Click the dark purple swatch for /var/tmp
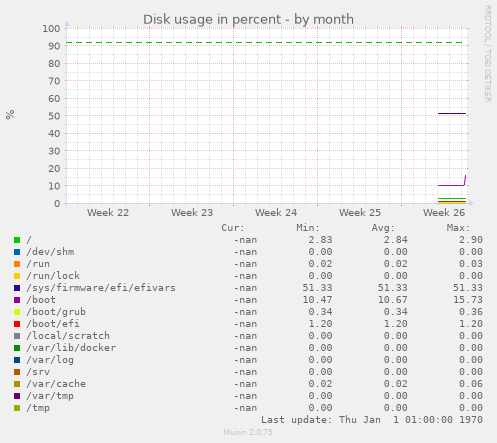 17,396
